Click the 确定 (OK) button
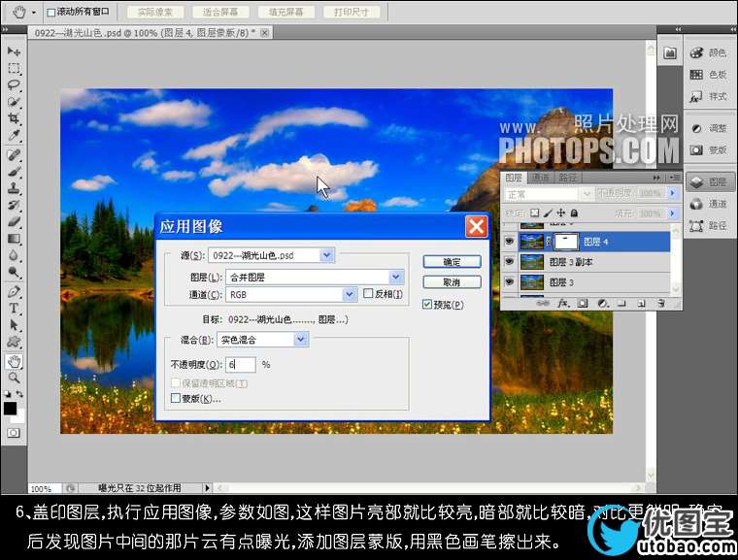 click(452, 262)
